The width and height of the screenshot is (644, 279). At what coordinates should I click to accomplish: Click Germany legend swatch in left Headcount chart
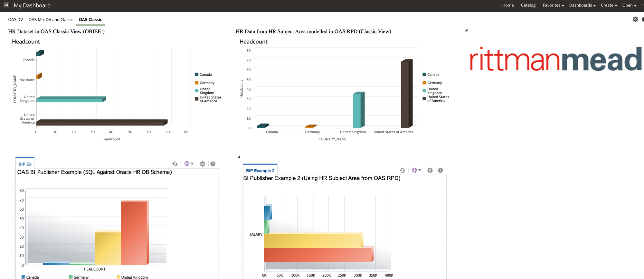197,83
